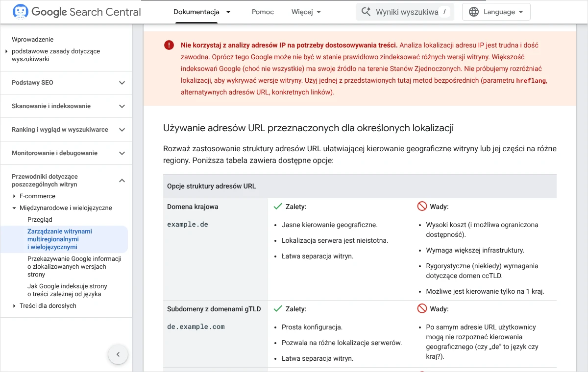The width and height of the screenshot is (588, 372).
Task: Open the Language selector
Action: tap(496, 12)
